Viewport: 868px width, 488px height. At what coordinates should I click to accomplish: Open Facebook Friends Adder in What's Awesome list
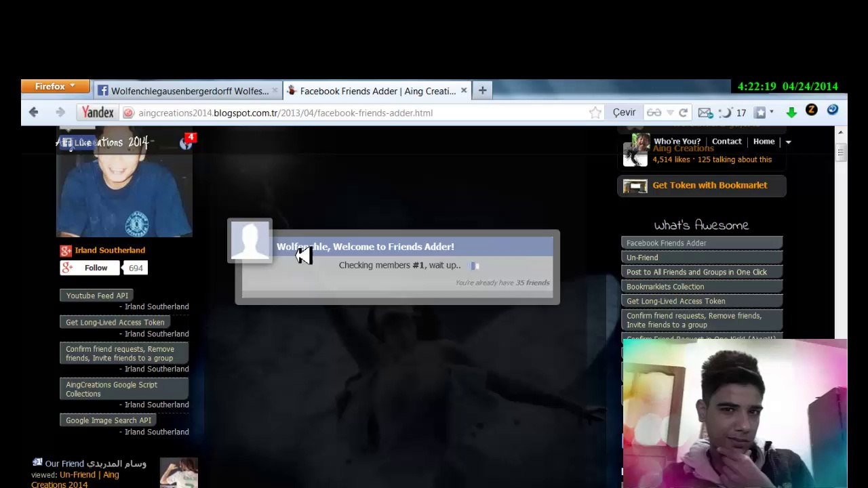[702, 243]
